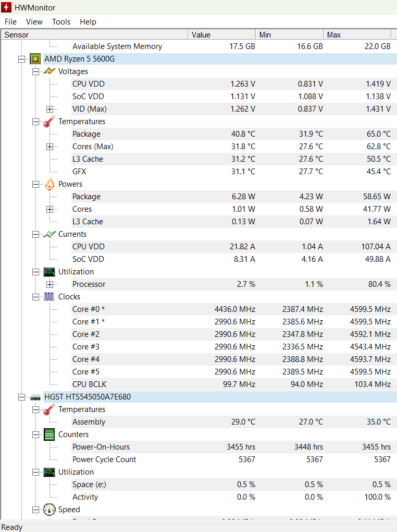This screenshot has height=532, width=397.
Task: Select the CPU VDD voltage row
Action: coord(233,84)
